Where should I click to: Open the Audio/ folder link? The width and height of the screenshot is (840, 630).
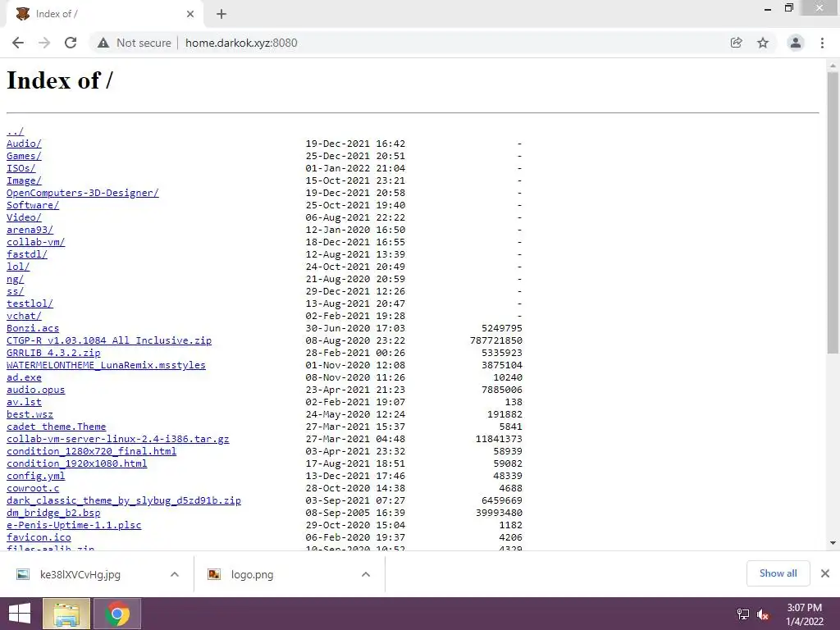click(x=24, y=144)
